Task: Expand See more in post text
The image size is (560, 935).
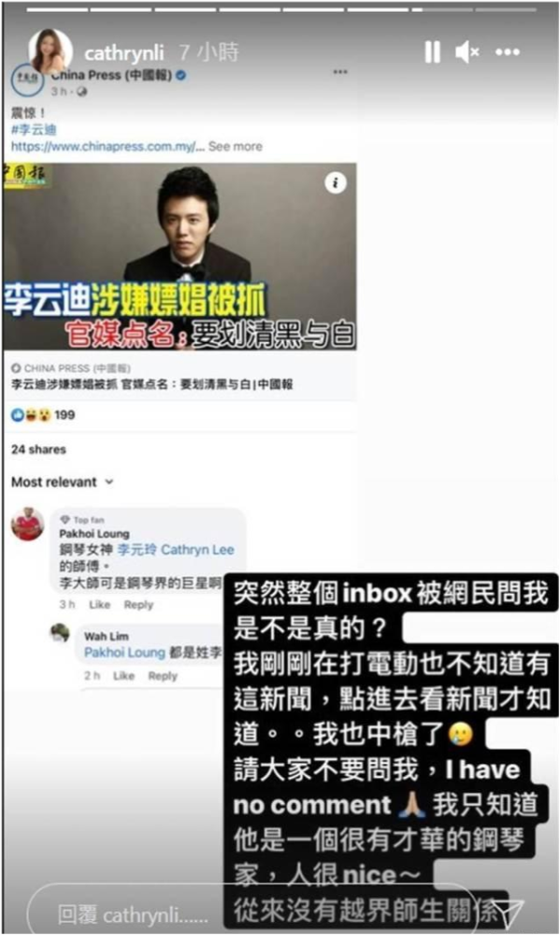Action: point(235,147)
